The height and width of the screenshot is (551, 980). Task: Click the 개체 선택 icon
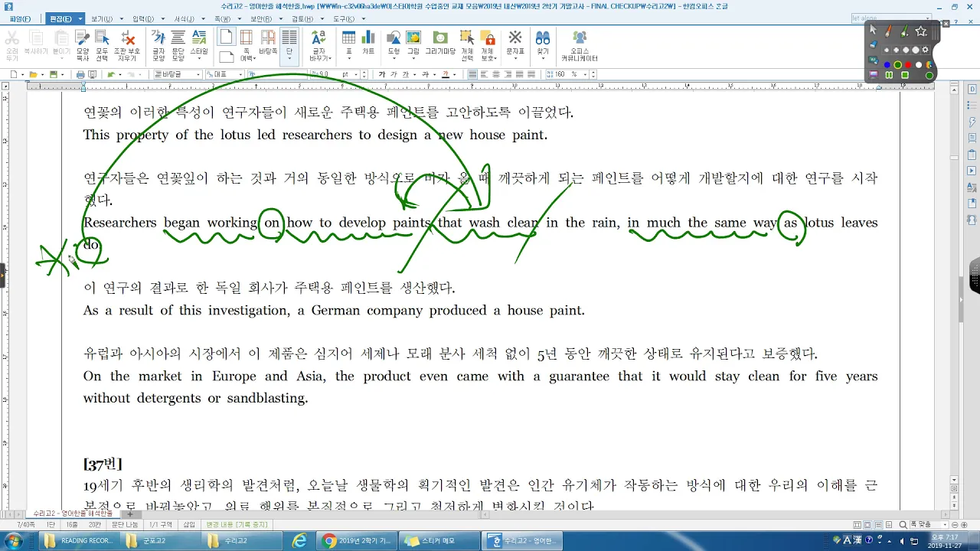(x=467, y=45)
